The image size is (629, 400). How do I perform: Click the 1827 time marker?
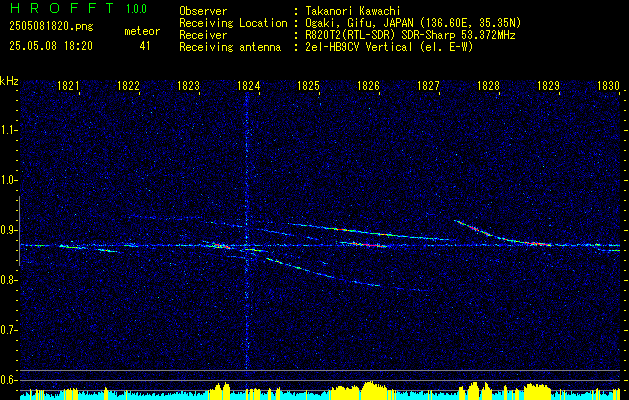(x=428, y=86)
